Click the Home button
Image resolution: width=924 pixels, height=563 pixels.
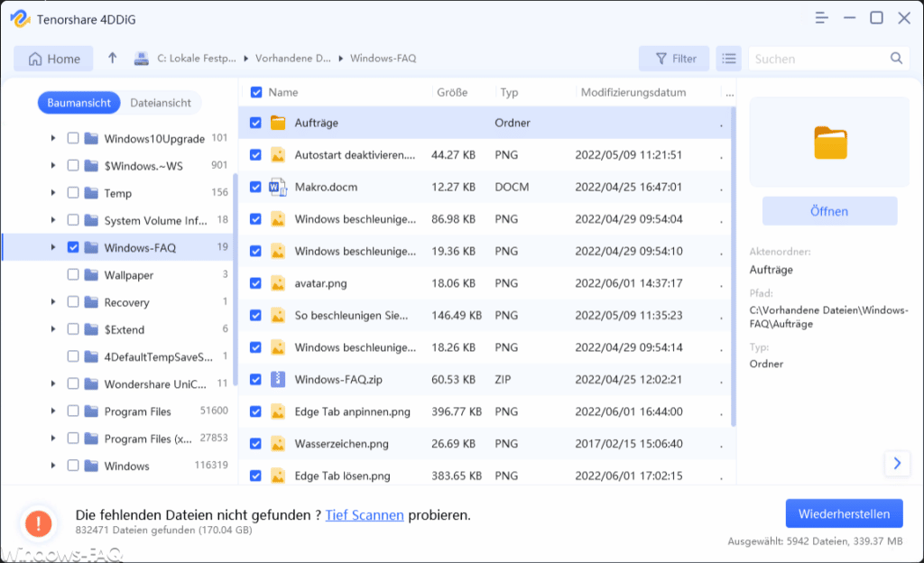(53, 59)
